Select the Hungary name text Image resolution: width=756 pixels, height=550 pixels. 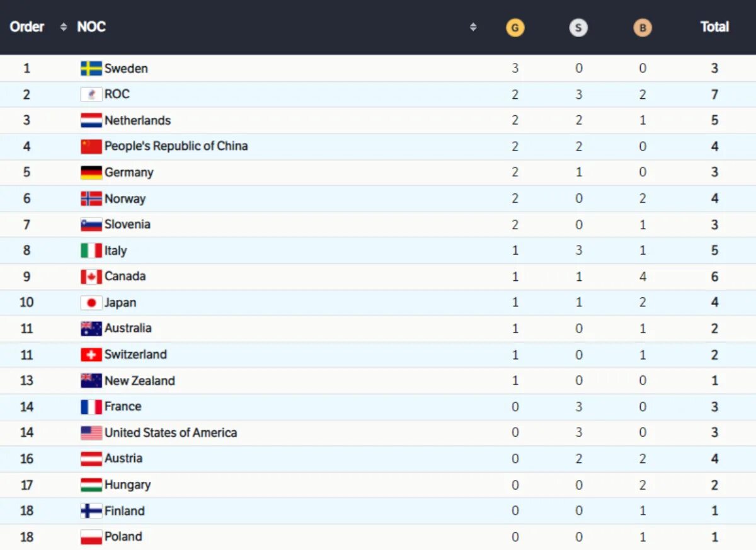tap(128, 485)
